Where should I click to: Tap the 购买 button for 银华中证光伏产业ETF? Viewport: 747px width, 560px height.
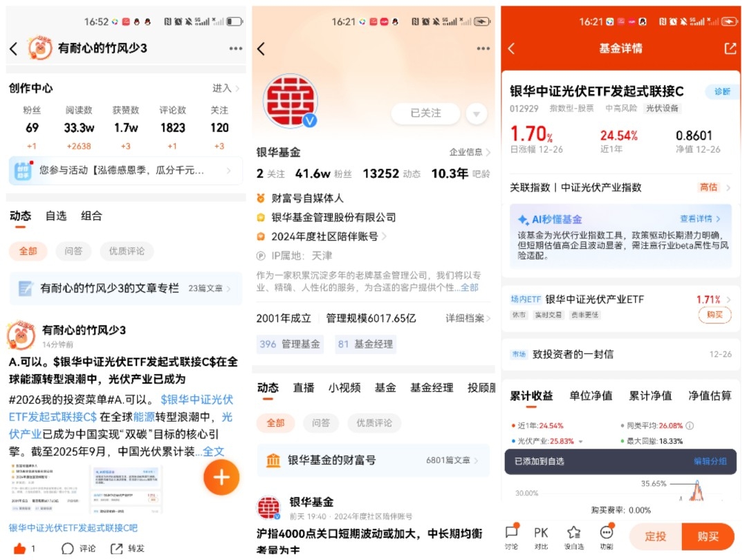coord(714,315)
